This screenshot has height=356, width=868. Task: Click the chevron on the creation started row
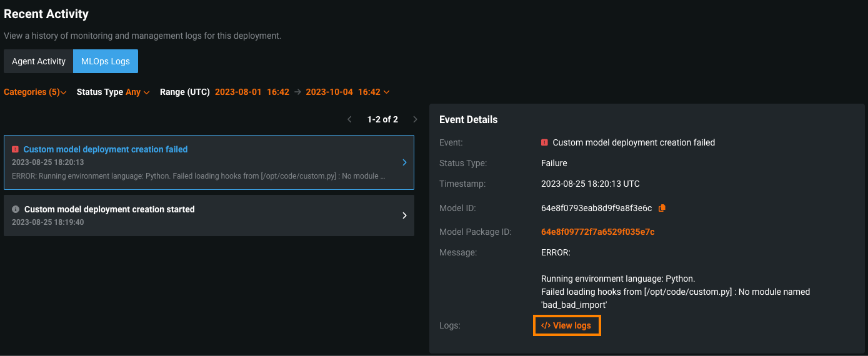[404, 215]
